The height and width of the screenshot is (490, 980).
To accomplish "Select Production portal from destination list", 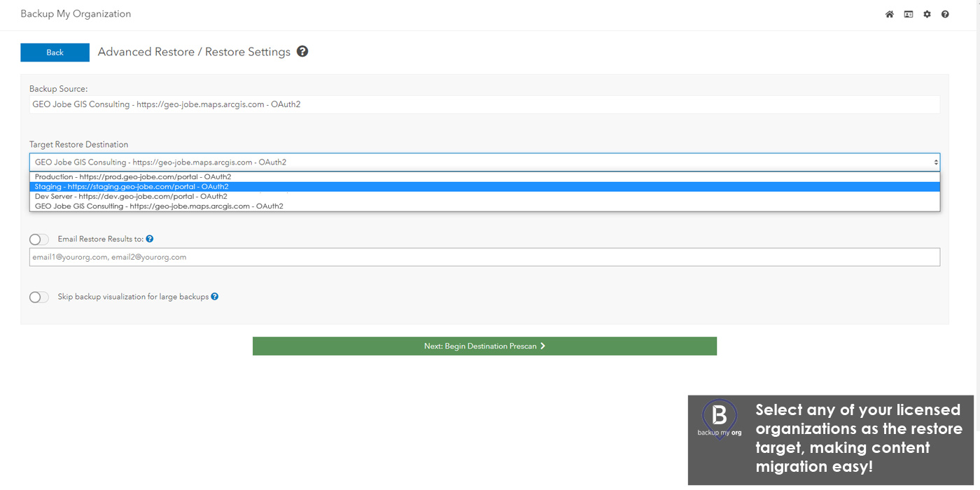I will (133, 177).
